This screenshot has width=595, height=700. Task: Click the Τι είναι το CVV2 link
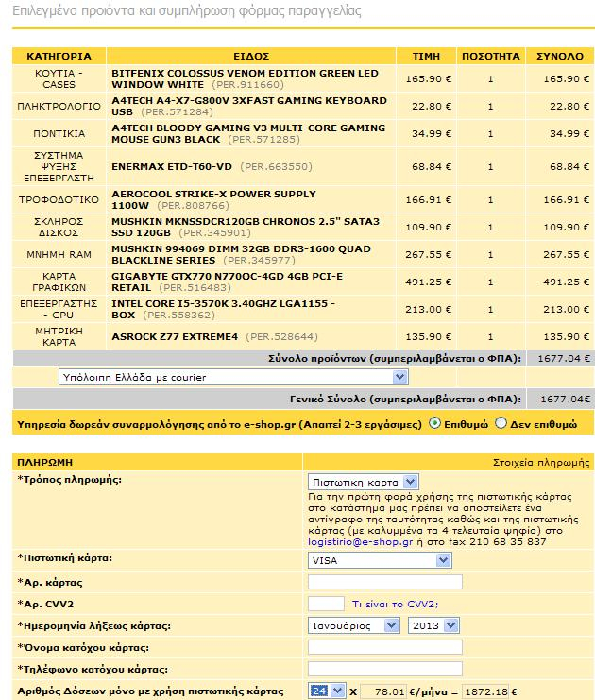pos(395,604)
